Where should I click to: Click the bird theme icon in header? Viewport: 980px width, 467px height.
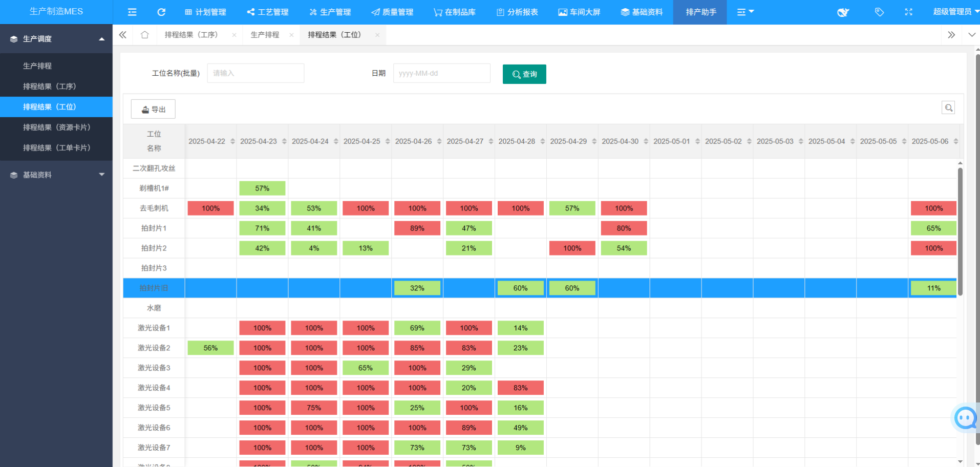point(843,12)
